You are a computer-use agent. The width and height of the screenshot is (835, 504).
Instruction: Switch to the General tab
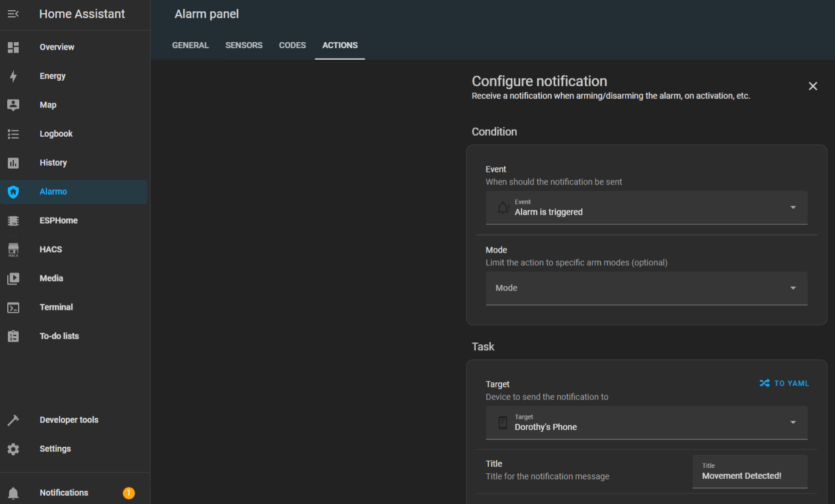click(191, 45)
